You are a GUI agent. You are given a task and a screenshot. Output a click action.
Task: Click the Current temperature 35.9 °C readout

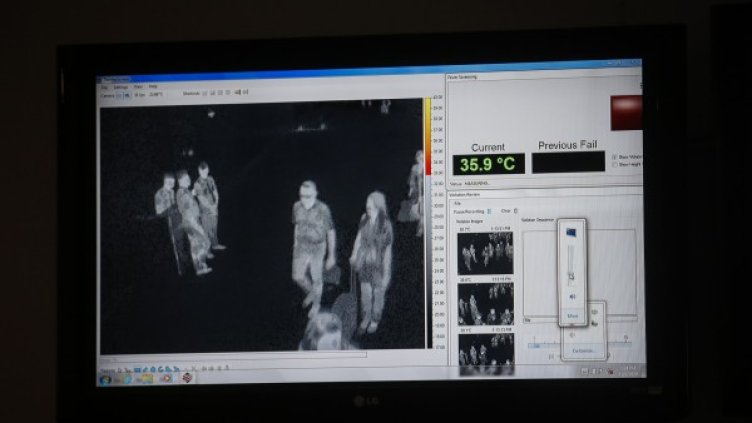[x=487, y=164]
